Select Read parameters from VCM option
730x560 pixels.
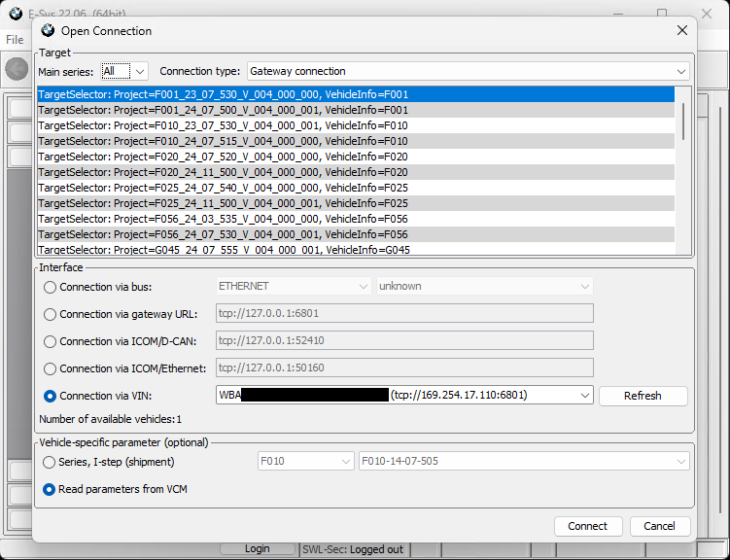[49, 490]
